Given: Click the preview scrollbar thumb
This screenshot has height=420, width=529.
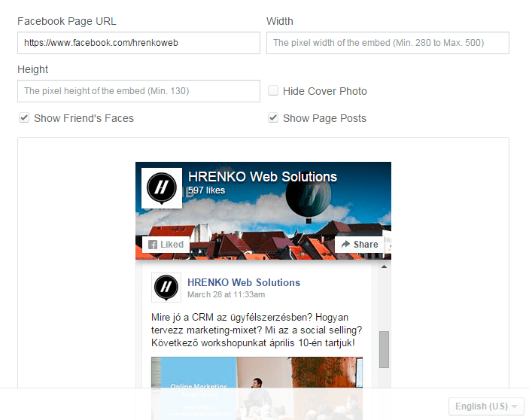Looking at the screenshot, I should coord(384,349).
